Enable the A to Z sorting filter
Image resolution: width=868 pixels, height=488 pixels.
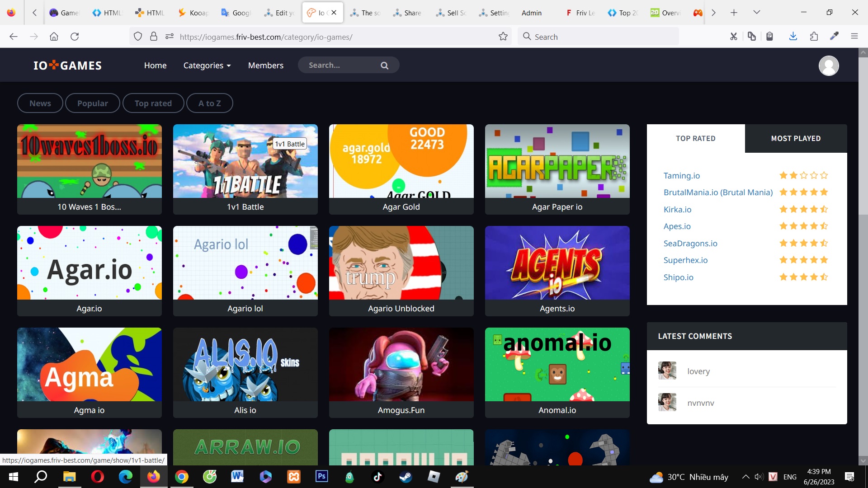tap(209, 103)
